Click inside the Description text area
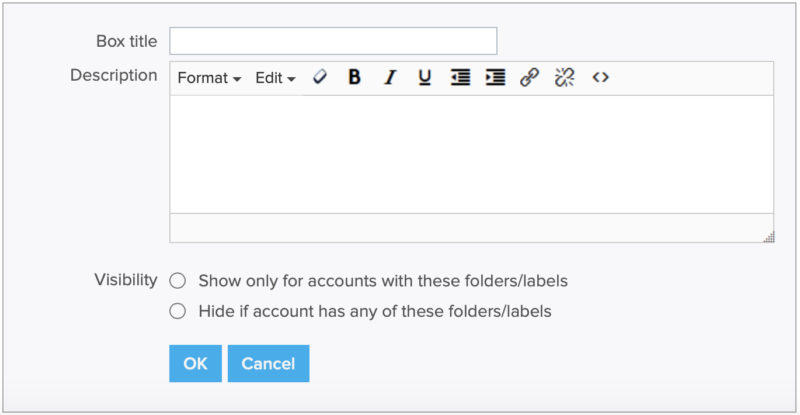This screenshot has height=415, width=800. tap(471, 154)
